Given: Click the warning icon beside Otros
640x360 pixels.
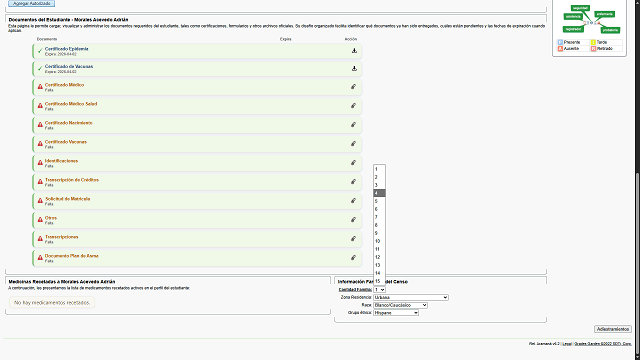Looking at the screenshot, I should click(40, 220).
